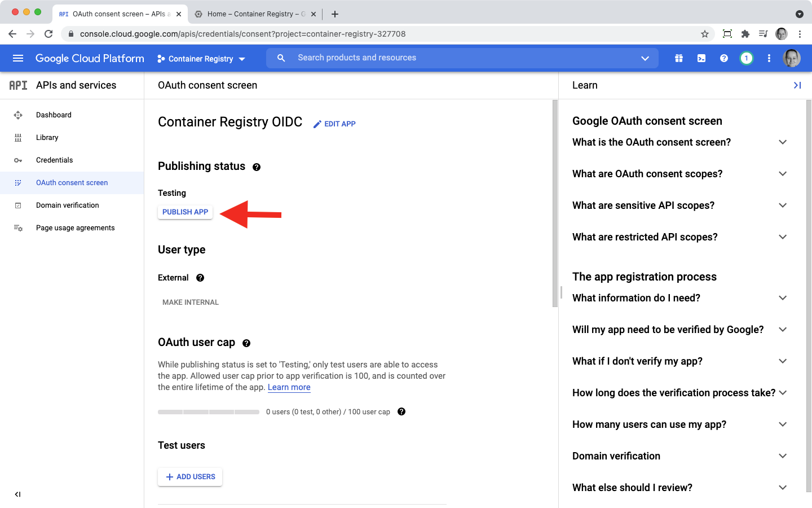The height and width of the screenshot is (508, 812).
Task: Focus the Search products and resources field
Action: (462, 58)
